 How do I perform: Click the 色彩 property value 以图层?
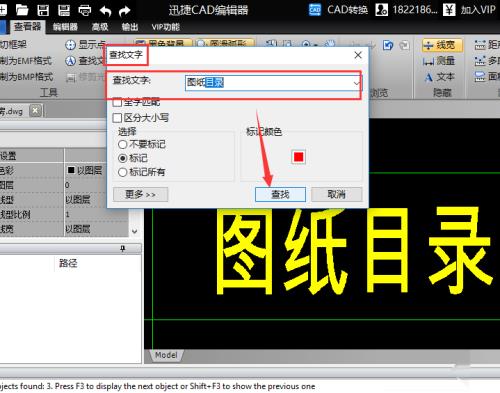click(85, 170)
